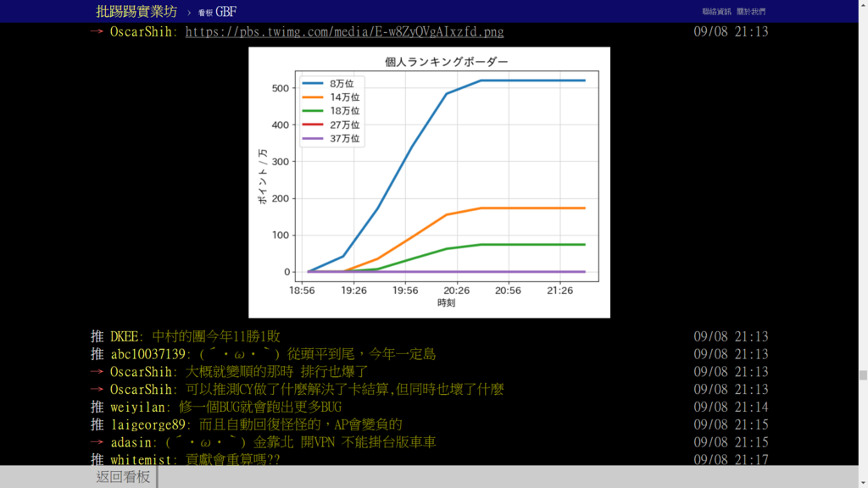Click the 27万位 red legend line

(312, 125)
